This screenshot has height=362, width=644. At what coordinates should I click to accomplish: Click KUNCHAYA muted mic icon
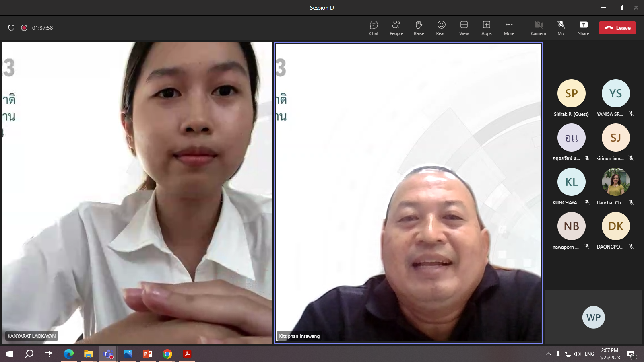[587, 202]
